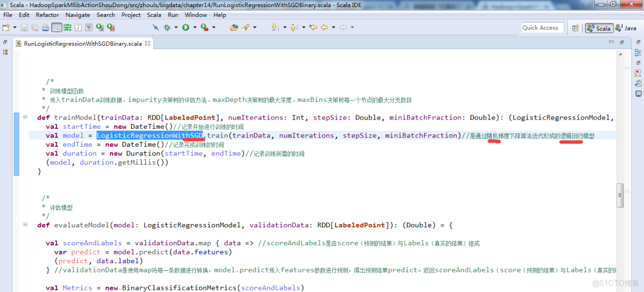Open the Outline view icon in right sidebar
The width and height of the screenshot is (644, 292).
tap(638, 53)
